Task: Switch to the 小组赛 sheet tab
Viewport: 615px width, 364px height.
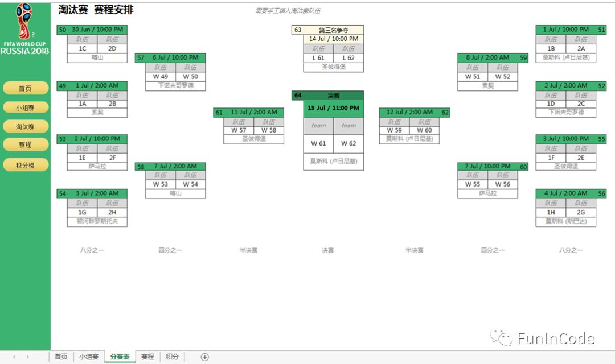Action: 89,357
